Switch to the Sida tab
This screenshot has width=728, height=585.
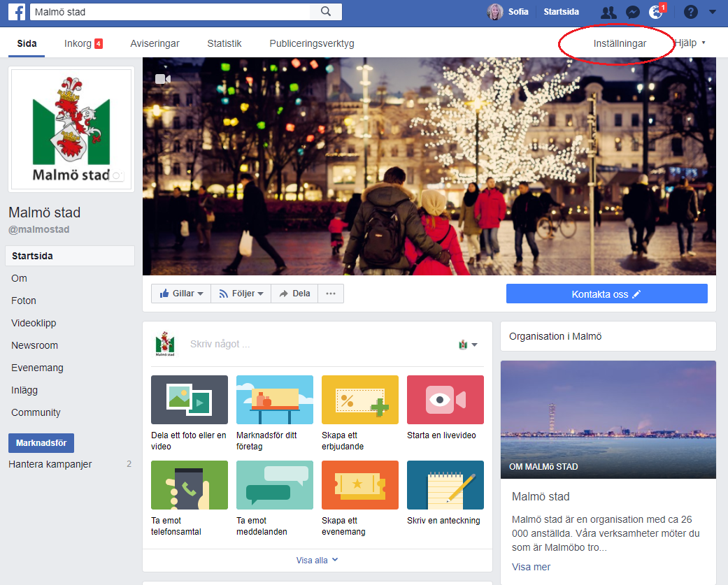point(27,43)
